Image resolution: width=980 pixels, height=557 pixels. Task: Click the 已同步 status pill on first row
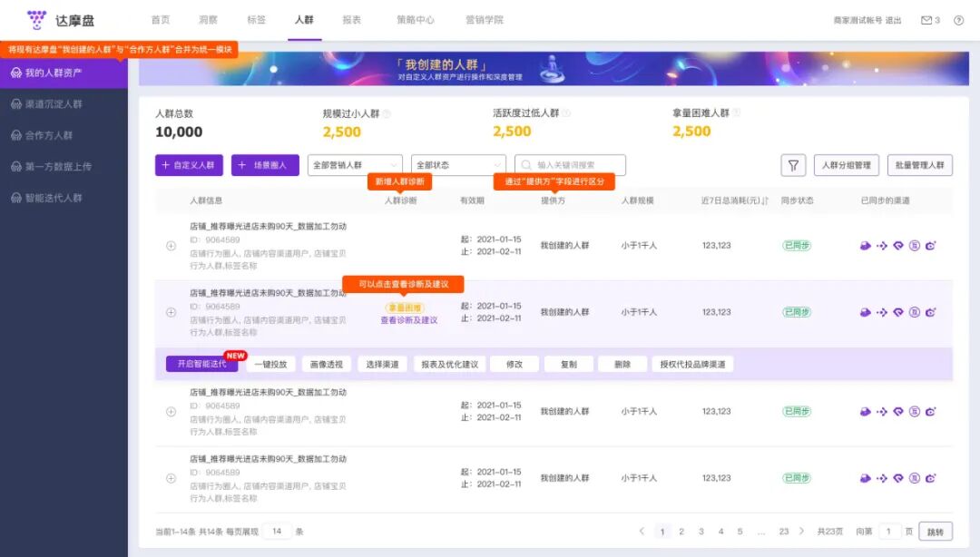pos(797,245)
